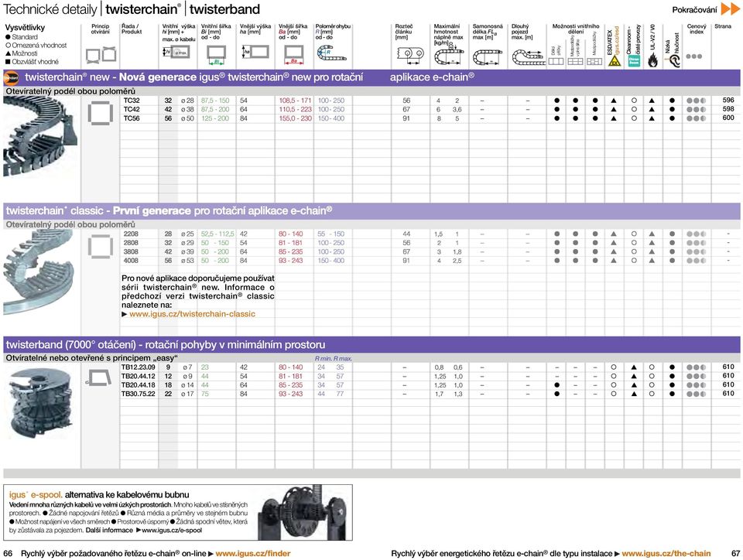Click the Vysvětlivky legend heading
Image resolution: width=743 pixels, height=560 pixels.
point(25,28)
